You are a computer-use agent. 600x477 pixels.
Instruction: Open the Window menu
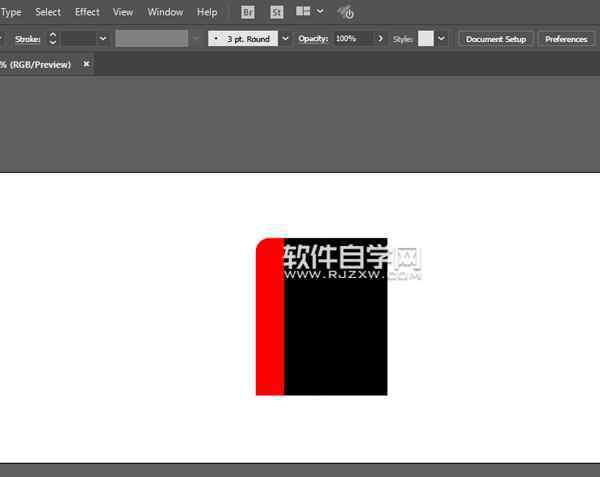point(165,12)
